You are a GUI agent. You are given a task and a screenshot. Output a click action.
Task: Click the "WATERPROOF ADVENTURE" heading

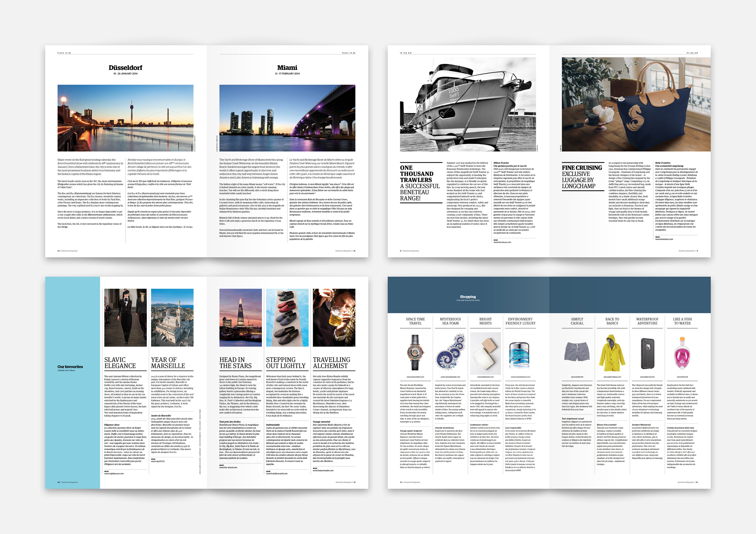[x=647, y=321]
